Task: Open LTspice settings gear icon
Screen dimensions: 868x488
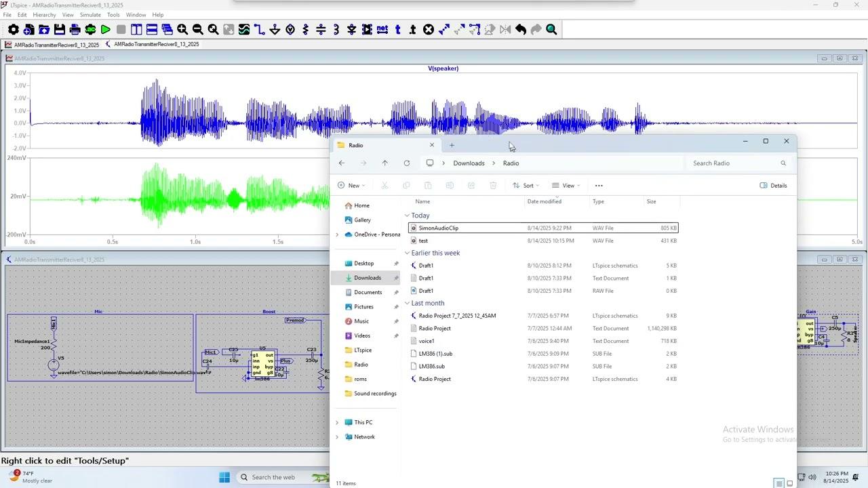Action: point(14,29)
